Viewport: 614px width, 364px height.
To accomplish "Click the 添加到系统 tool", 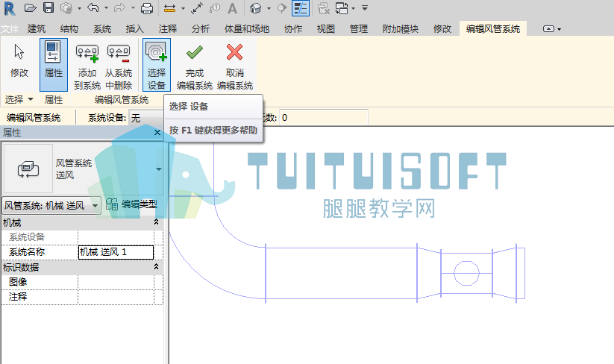I will [x=87, y=65].
